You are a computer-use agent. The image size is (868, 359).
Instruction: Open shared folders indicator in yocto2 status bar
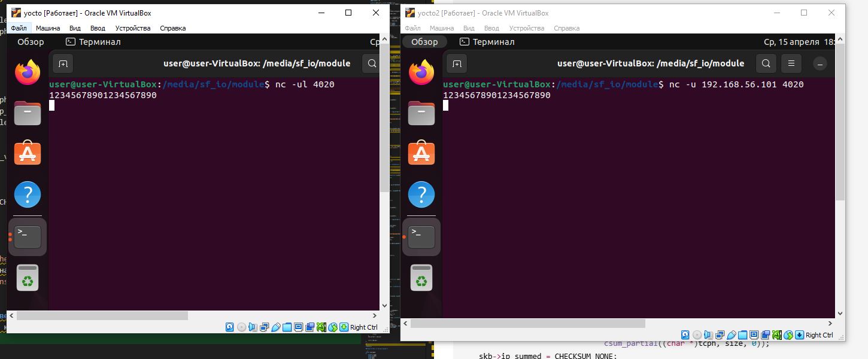click(743, 335)
